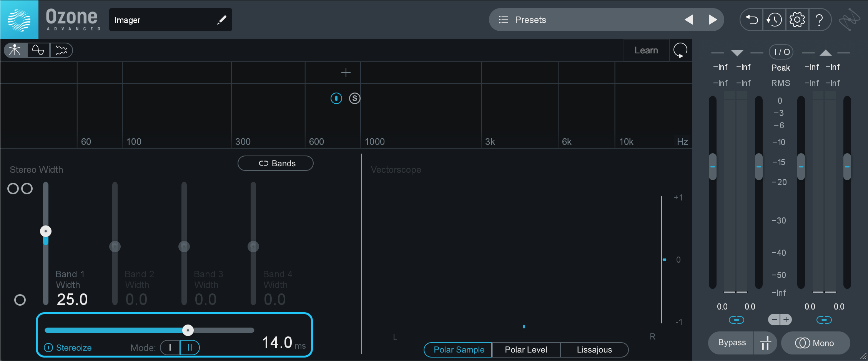Toggle the Mono button
This screenshot has height=361, width=868.
815,343
